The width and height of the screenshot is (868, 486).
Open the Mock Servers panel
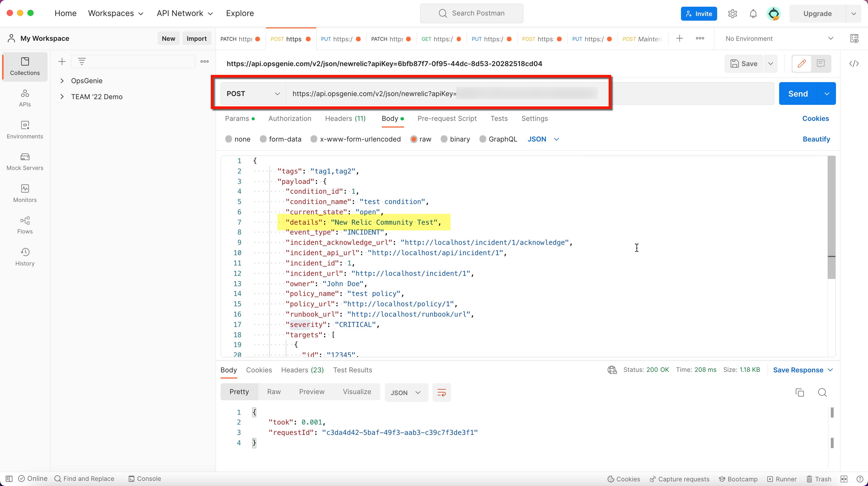[x=25, y=161]
